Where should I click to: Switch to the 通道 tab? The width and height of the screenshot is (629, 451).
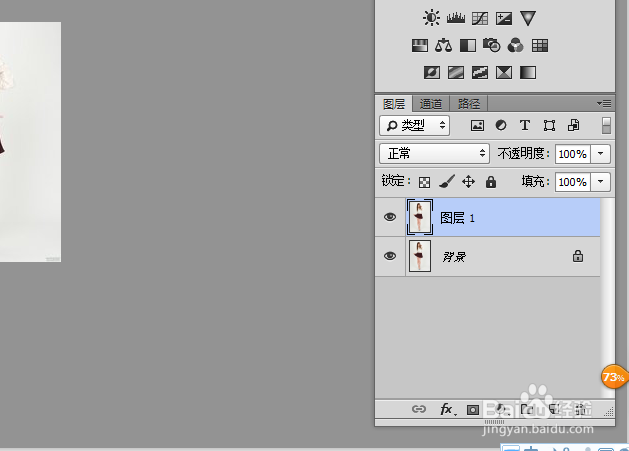coord(431,104)
